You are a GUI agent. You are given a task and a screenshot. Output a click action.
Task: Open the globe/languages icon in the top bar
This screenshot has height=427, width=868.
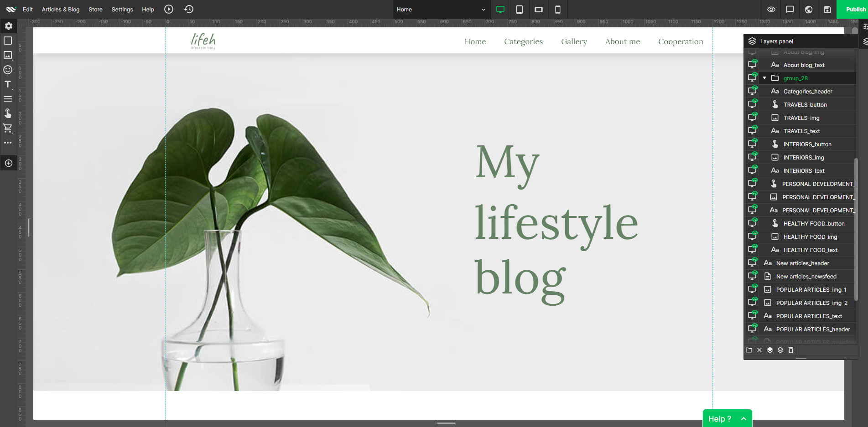point(808,9)
